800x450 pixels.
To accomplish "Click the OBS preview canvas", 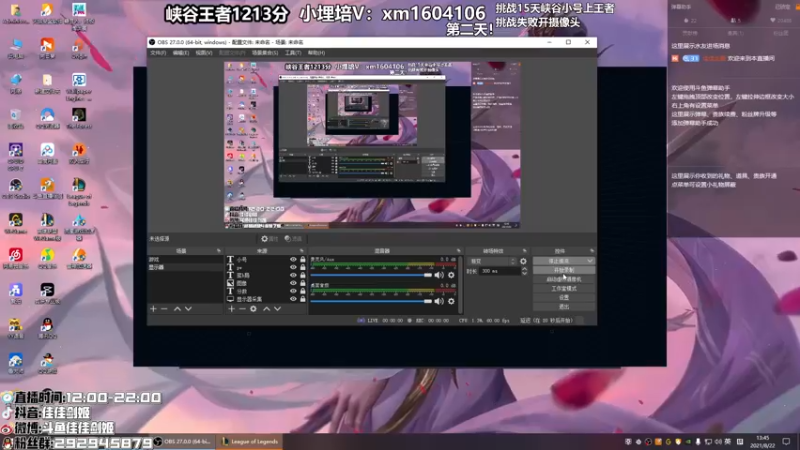I will (372, 145).
